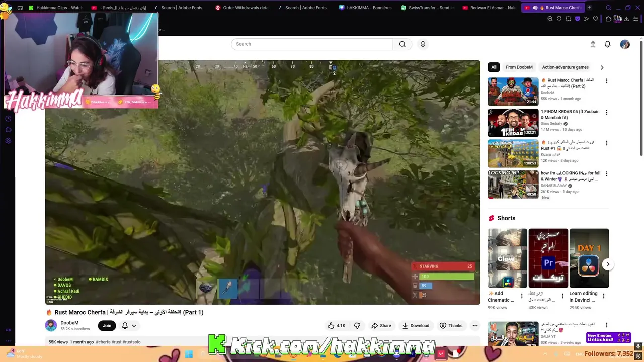The width and height of the screenshot is (644, 362).
Task: Switch to the Hakkimma Clips tab
Action: pos(55,8)
